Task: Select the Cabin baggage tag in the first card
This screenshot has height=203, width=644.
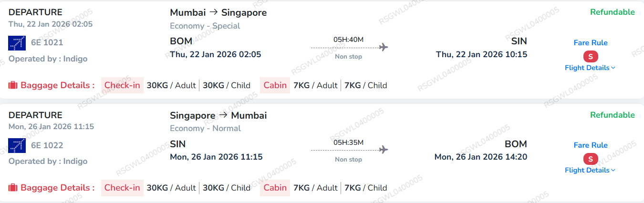Action: 275,85
